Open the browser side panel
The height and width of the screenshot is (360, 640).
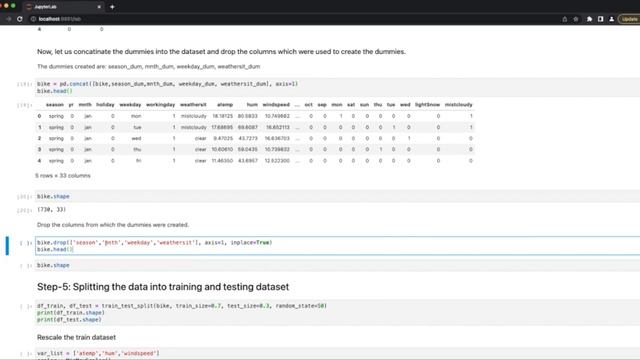pyautogui.click(x=600, y=19)
